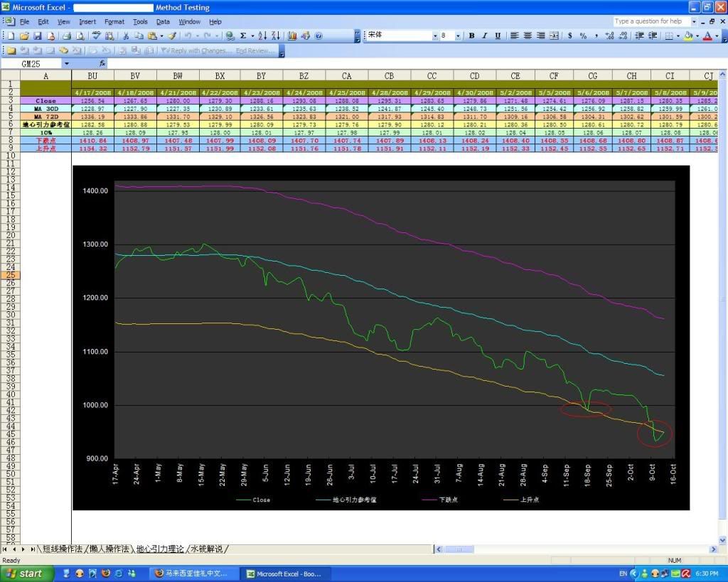
Task: Open Excel Help question mark icon
Action: (318, 36)
